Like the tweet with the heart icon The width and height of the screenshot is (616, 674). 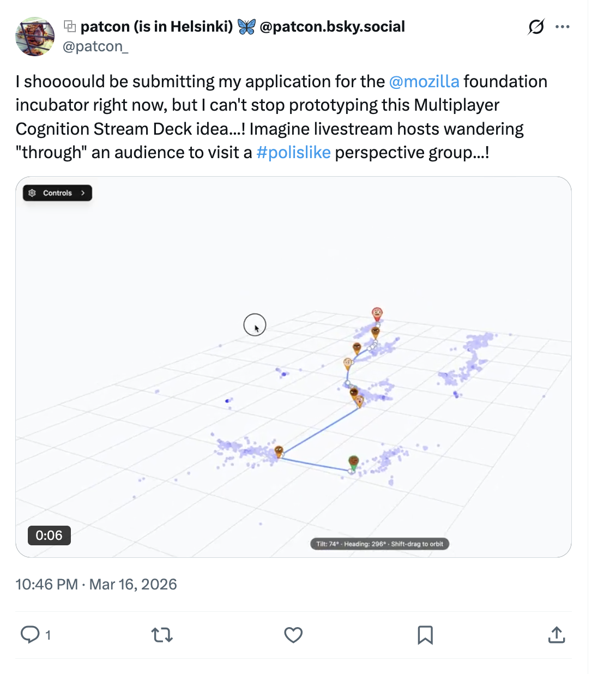pos(293,635)
